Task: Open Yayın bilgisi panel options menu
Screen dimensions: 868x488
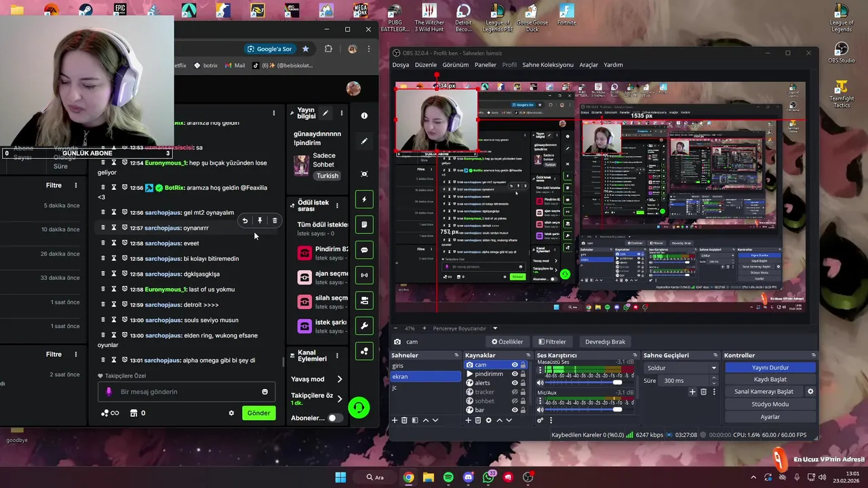Action: pyautogui.click(x=342, y=113)
